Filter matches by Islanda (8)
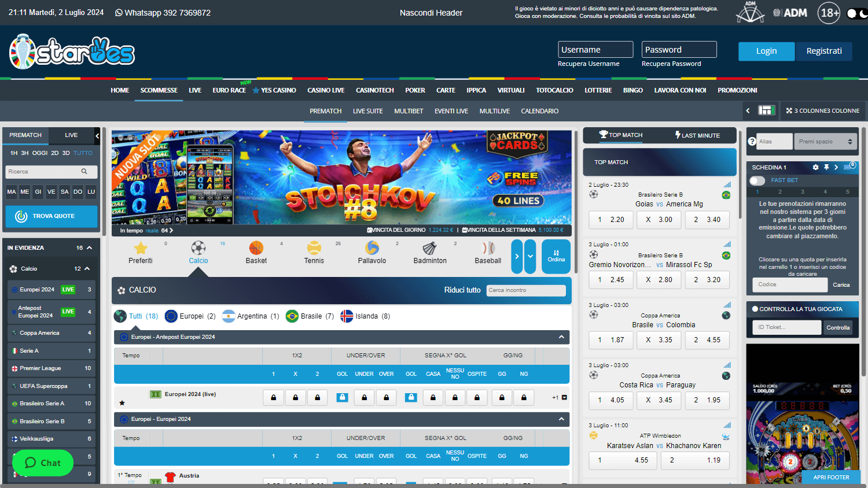 [x=365, y=316]
